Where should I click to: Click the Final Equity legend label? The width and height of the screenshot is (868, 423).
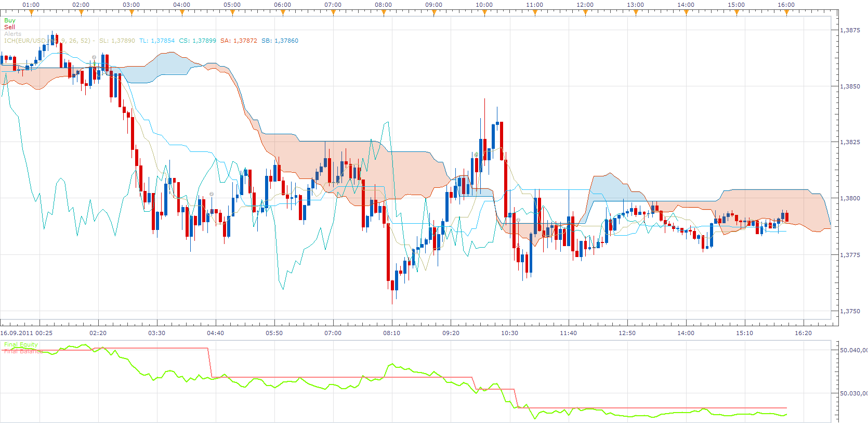coord(21,344)
